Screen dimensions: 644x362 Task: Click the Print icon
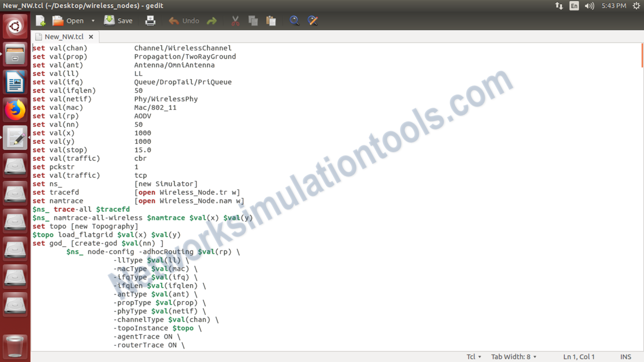[150, 20]
